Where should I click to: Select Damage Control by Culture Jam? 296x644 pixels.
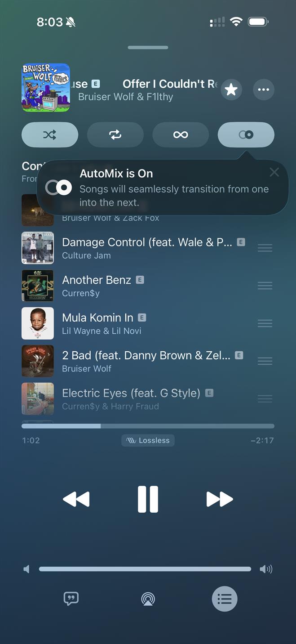coord(148,248)
